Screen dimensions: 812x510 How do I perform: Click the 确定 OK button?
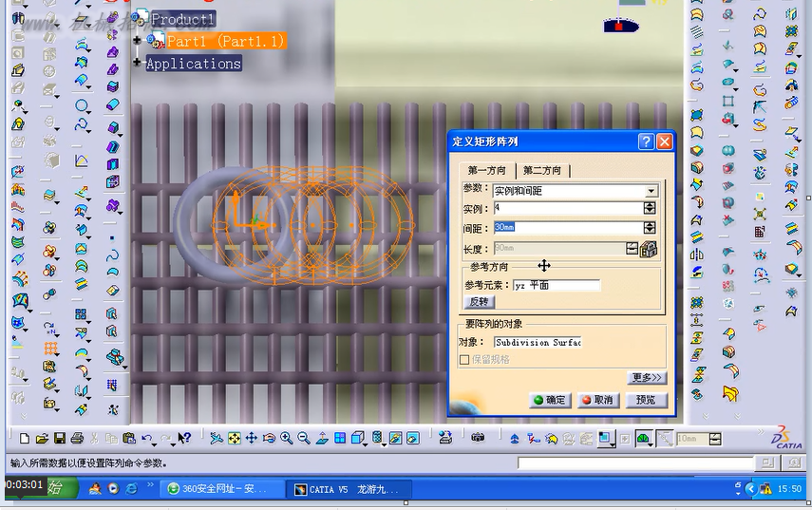pyautogui.click(x=550, y=400)
